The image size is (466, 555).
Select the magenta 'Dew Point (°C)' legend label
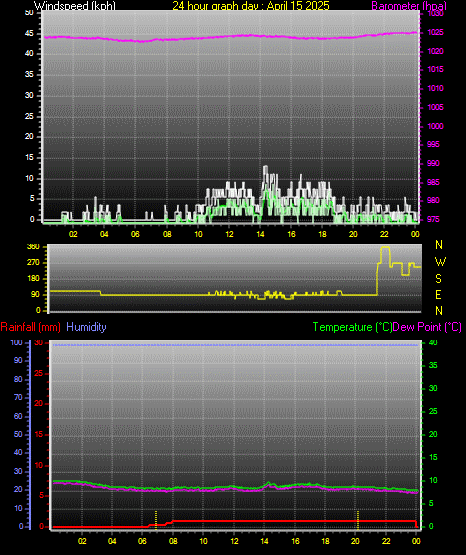pos(427,327)
